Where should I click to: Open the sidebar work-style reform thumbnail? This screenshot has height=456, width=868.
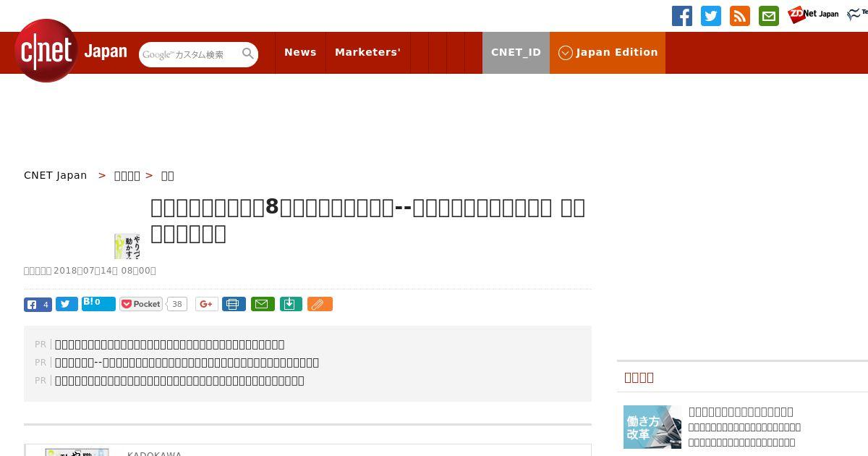click(652, 427)
